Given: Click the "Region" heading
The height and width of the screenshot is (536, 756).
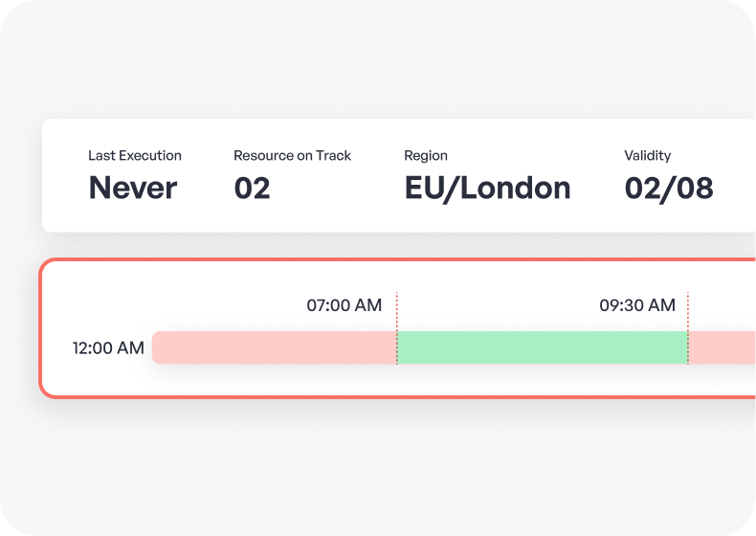Looking at the screenshot, I should tap(426, 155).
